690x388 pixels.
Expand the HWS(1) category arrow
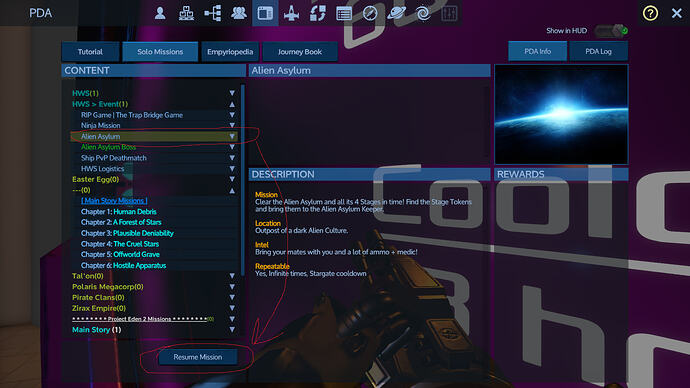click(x=232, y=93)
